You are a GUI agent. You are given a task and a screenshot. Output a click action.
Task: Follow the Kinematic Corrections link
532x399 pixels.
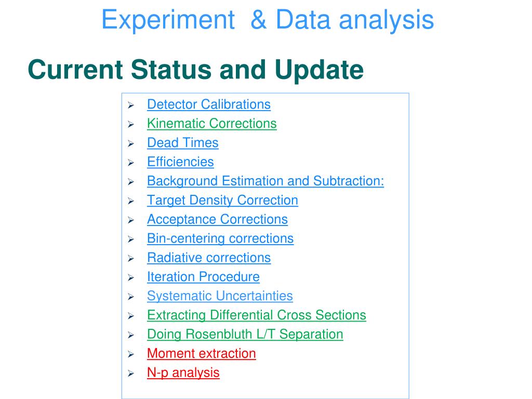212,124
